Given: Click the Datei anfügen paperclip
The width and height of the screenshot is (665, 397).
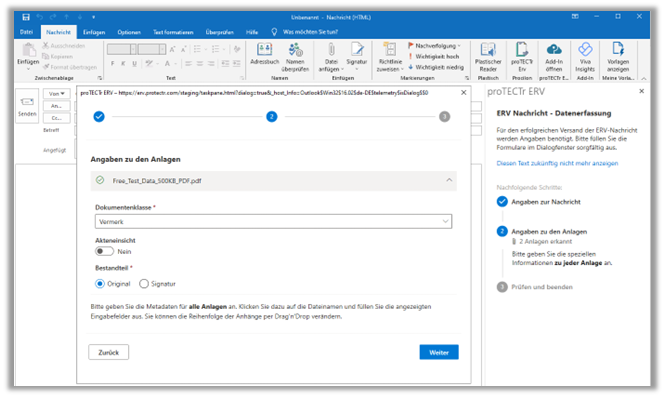Looking at the screenshot, I should (x=331, y=50).
